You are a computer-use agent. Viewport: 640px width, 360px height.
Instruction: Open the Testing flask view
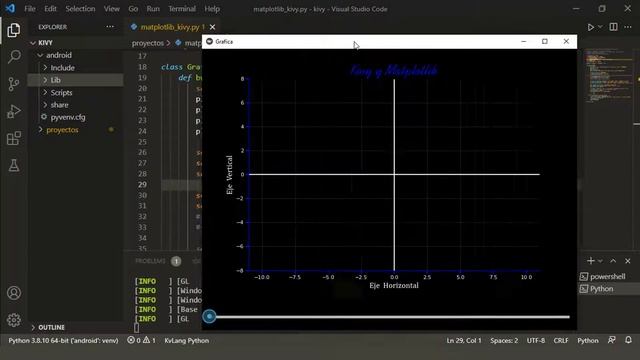coord(13,165)
